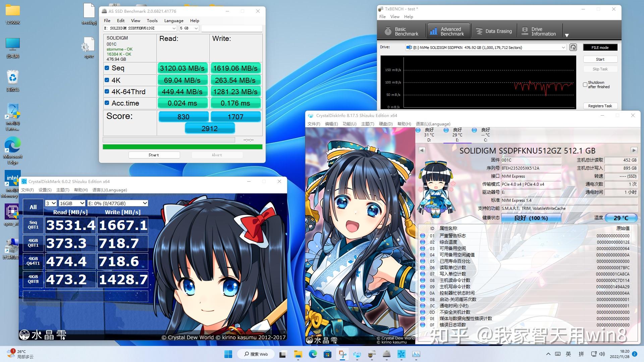Uncheck the 4K-64Thrd test in AS SSD Benchmark
Image resolution: width=644 pixels, height=362 pixels.
click(107, 91)
